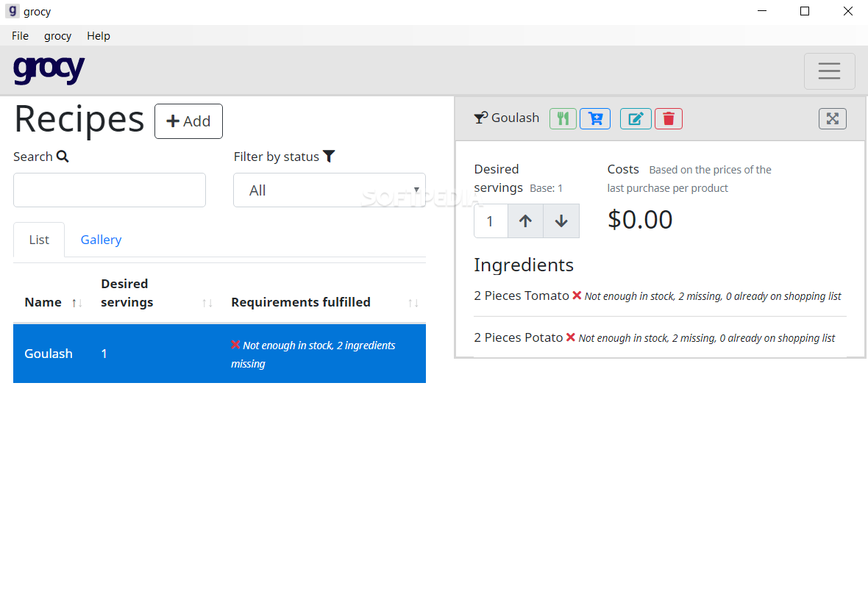Expand recipe card to fullscreen
The height and width of the screenshot is (605, 868).
pos(832,118)
